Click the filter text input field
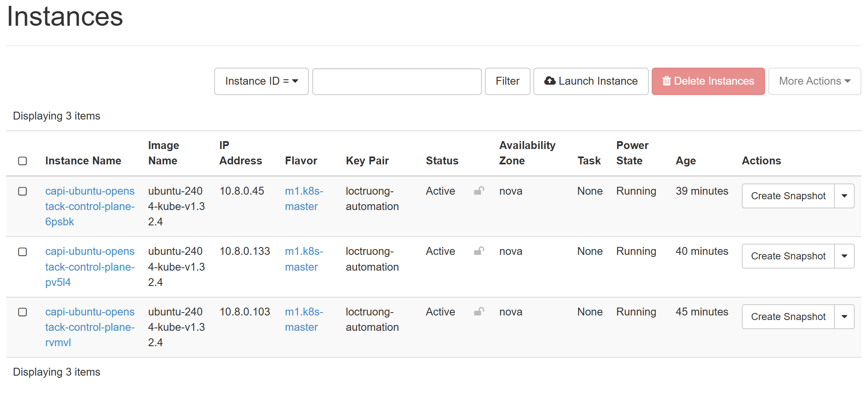Screen dimensions: 868x413 coord(396,81)
